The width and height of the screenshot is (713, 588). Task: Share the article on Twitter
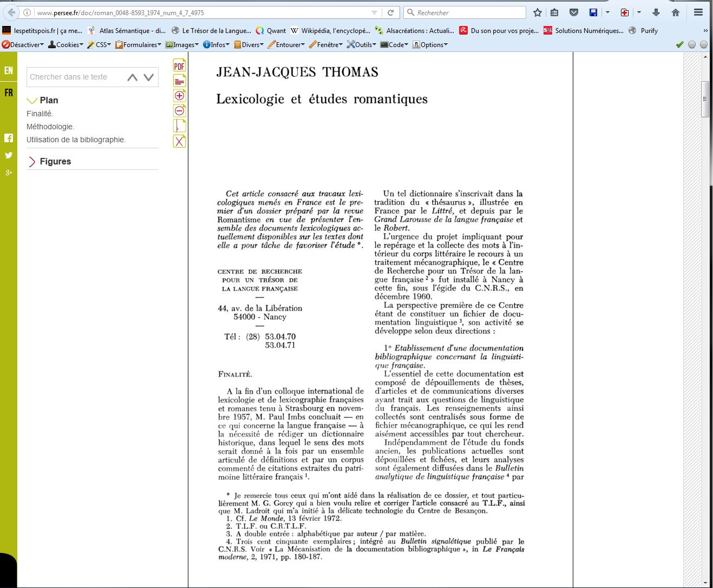click(x=9, y=155)
